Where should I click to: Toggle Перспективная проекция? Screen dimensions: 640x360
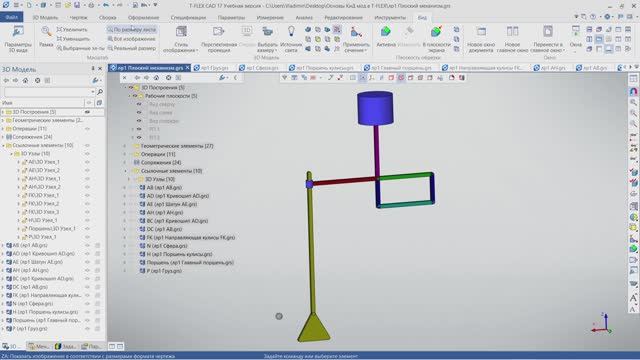tap(219, 39)
